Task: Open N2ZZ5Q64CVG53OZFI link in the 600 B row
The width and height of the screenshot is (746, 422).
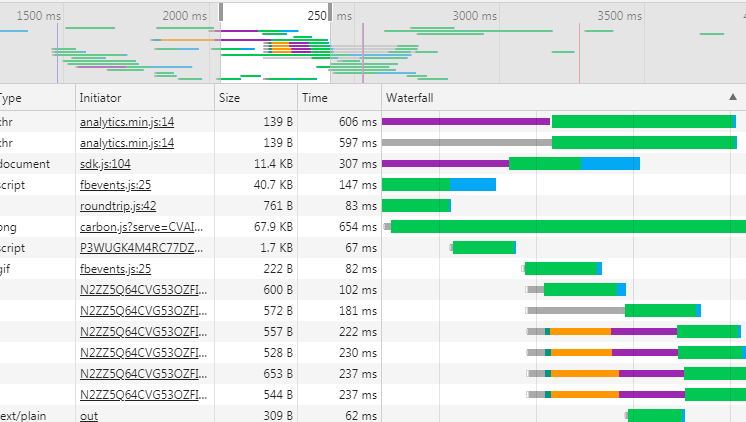Action: coord(145,289)
